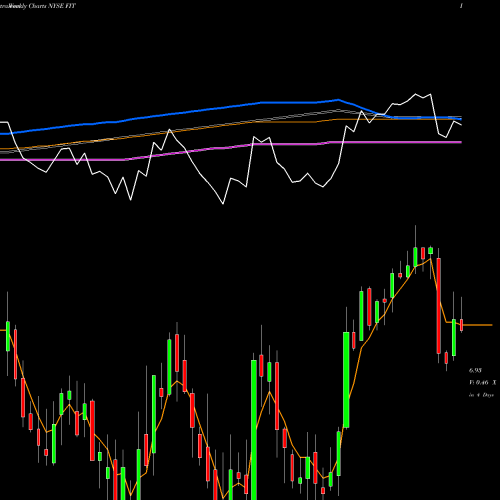Click the long red candlestick after the peak
This screenshot has width=500, height=500.
click(x=439, y=306)
